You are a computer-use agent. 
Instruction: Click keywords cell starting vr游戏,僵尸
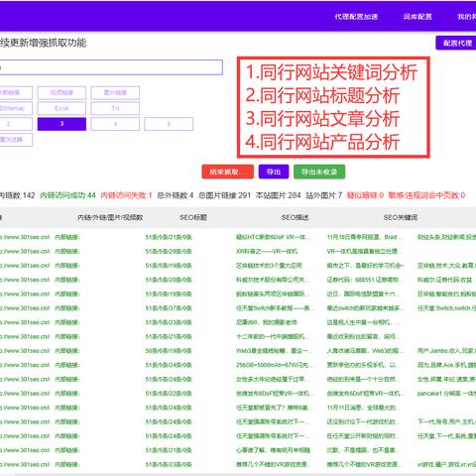pos(446,464)
